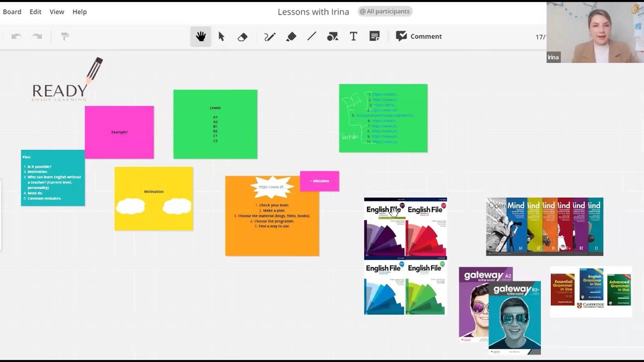Screen dimensions: 644x362
Task: Select the arrow pointer tool
Action: pyautogui.click(x=221, y=37)
